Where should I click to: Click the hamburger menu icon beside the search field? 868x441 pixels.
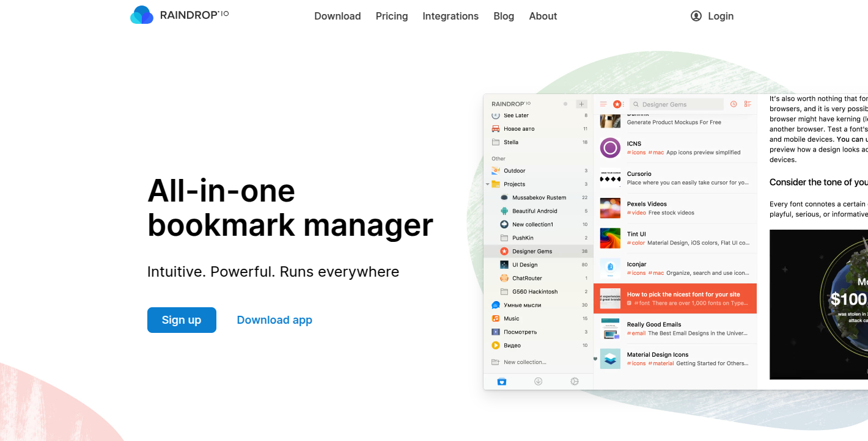click(x=603, y=104)
